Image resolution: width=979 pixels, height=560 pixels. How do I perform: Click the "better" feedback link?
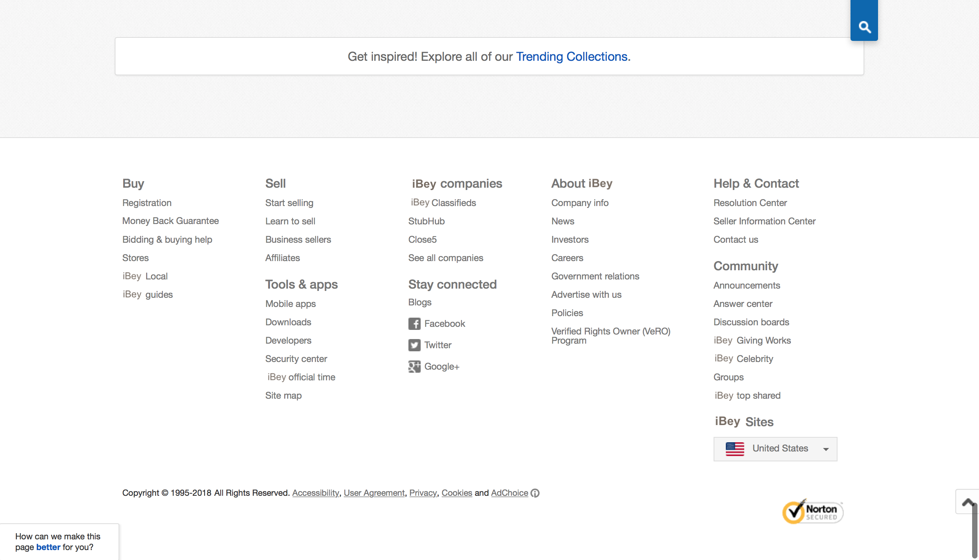(48, 547)
